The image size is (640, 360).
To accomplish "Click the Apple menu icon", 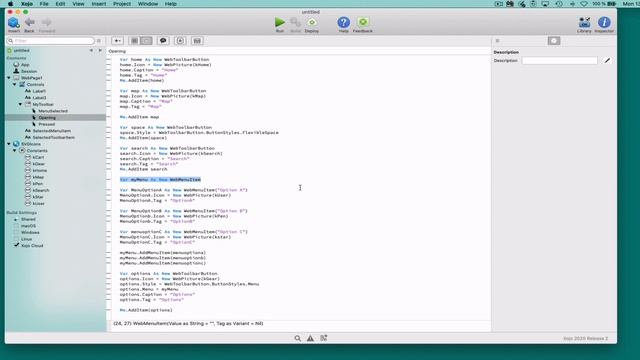I will tap(10, 4).
